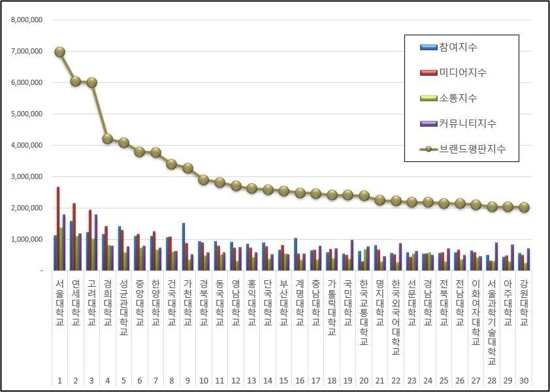Click the tall red 미디어지수 bar for 서울대학교
The height and width of the screenshot is (392, 550).
click(x=58, y=228)
